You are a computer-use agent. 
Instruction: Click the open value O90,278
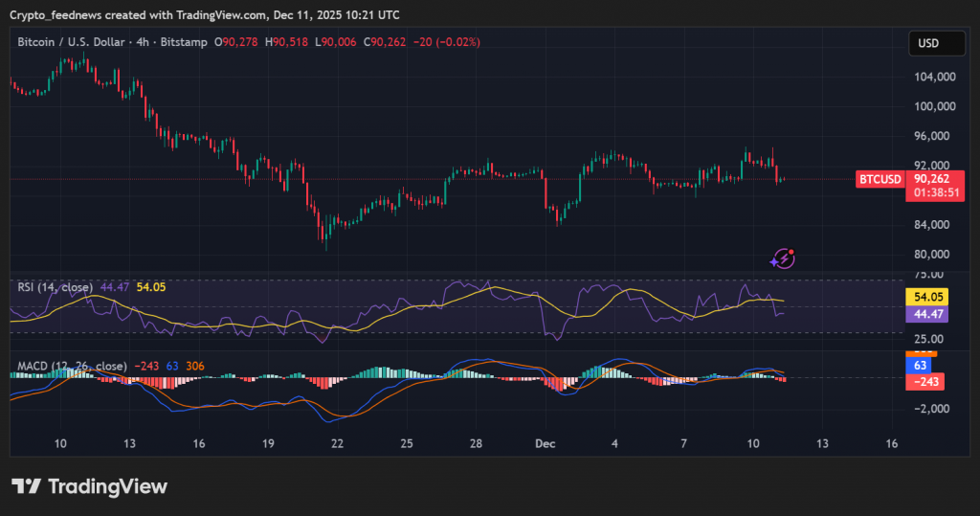pos(235,42)
